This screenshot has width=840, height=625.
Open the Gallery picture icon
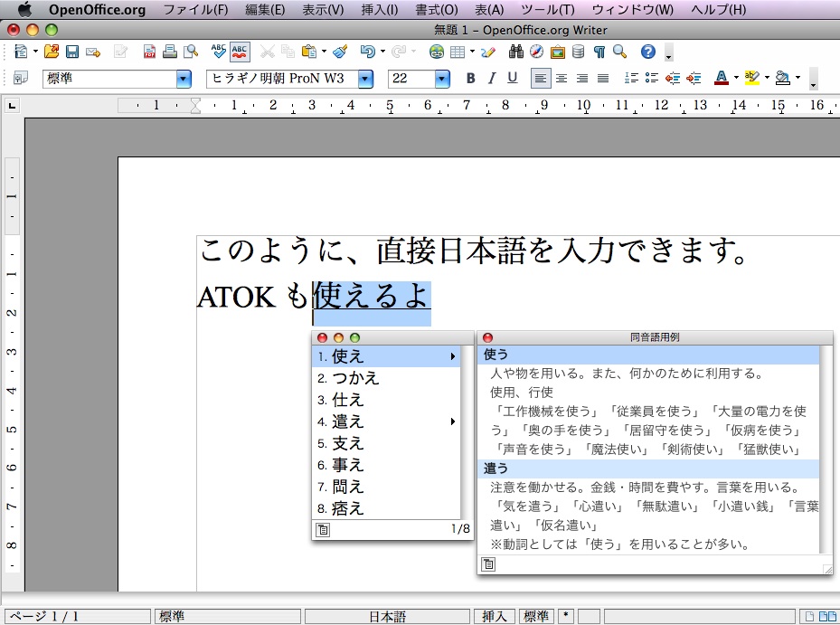click(558, 52)
